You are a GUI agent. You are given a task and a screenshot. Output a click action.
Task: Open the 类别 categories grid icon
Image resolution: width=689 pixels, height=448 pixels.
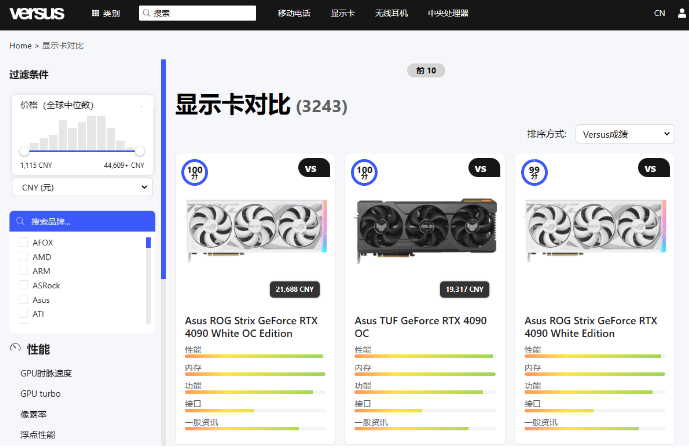(95, 13)
